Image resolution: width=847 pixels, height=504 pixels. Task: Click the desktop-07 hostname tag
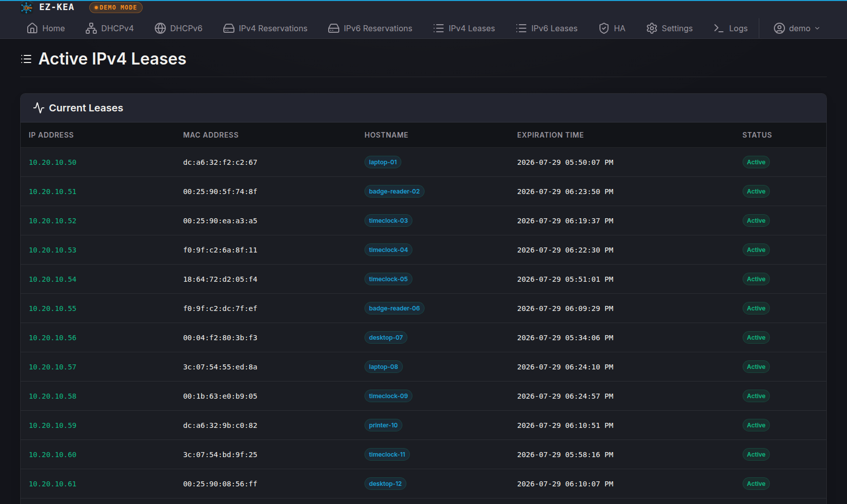(x=386, y=338)
